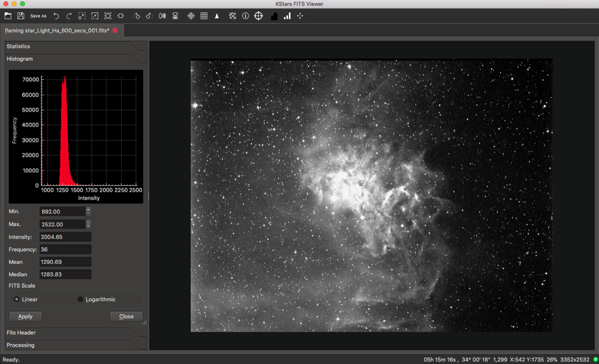
Task: Click the Intensity value 2004.65
Action: tap(66, 237)
